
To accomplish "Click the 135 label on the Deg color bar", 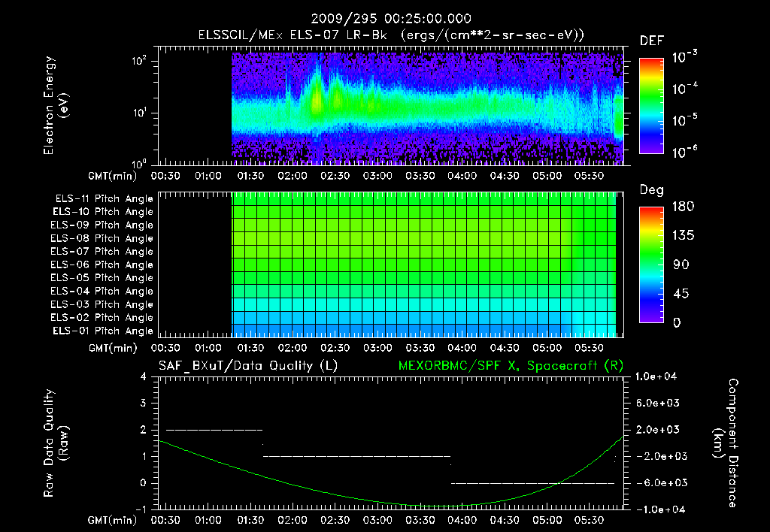I will pos(683,236).
